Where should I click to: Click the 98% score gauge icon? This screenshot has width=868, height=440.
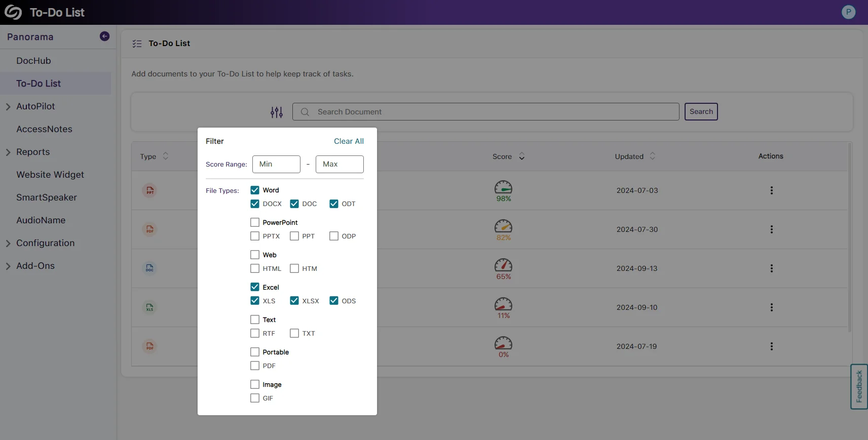(503, 188)
